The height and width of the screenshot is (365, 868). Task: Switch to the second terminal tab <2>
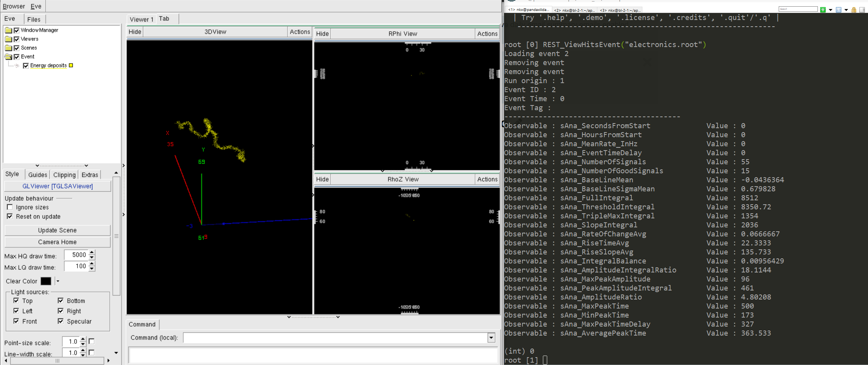click(x=574, y=10)
